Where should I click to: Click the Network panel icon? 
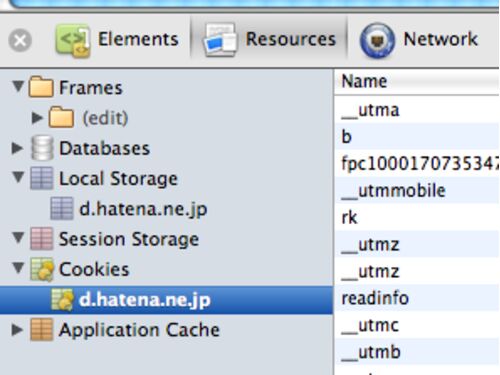click(377, 40)
